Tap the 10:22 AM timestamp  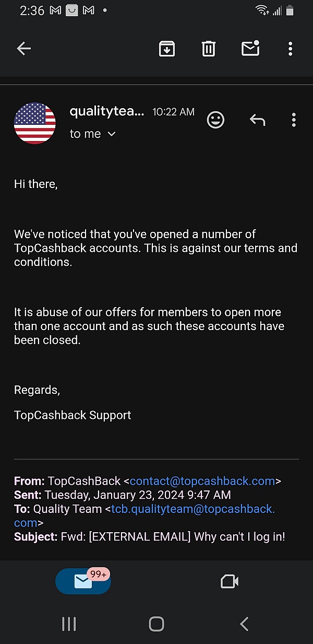click(173, 112)
